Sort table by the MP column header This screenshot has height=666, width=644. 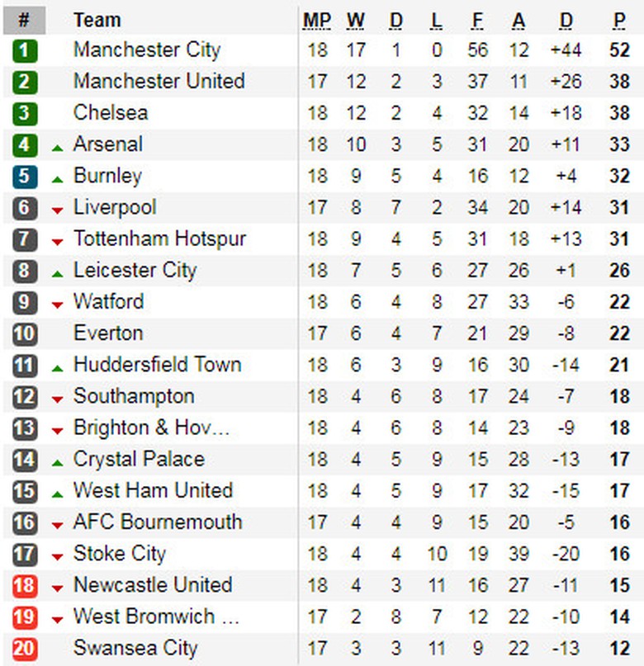[316, 20]
